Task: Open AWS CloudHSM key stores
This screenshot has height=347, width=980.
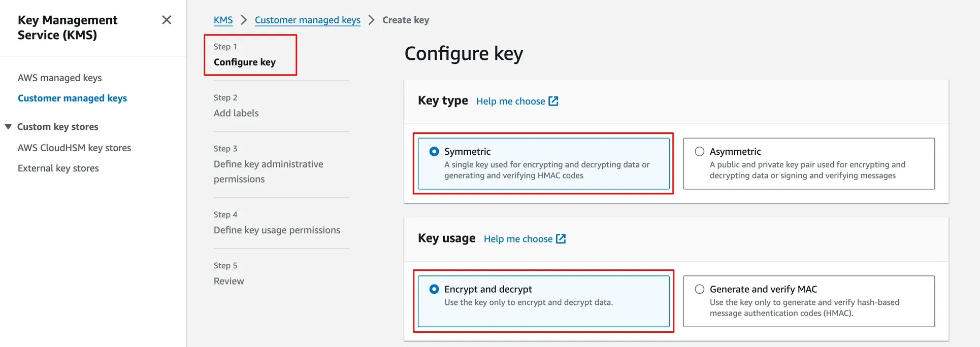Action: coord(74,148)
